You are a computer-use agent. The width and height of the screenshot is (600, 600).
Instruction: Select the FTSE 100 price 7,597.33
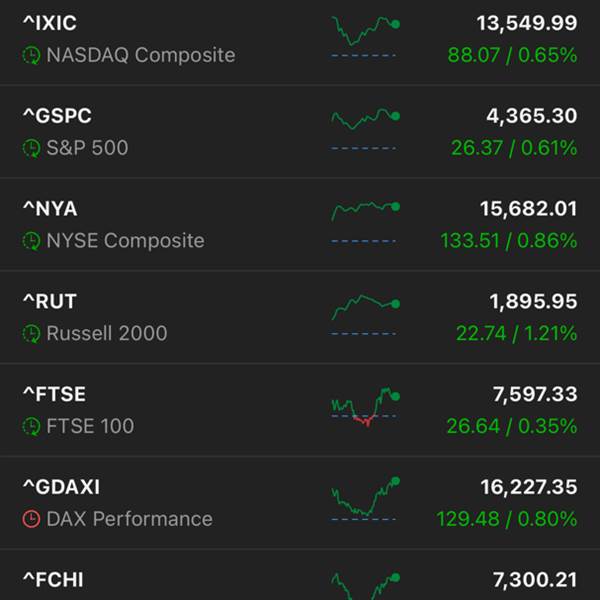coord(535,395)
